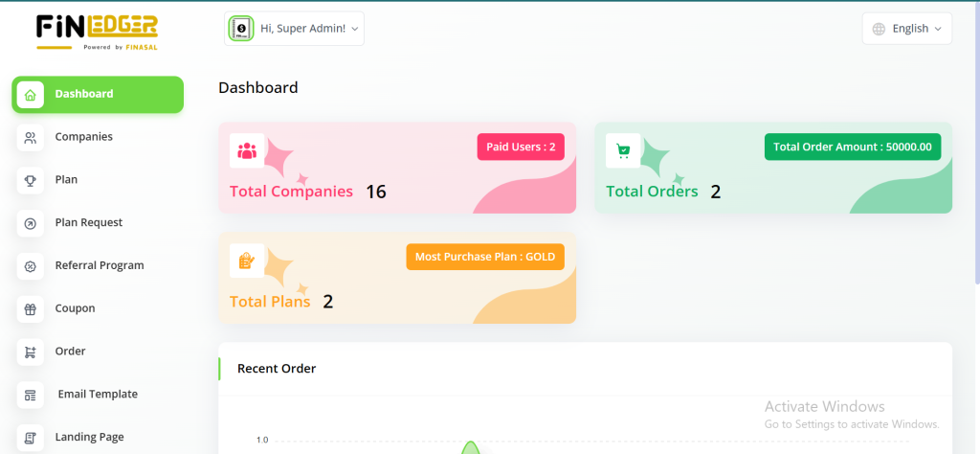
Task: Open the Companies menu item
Action: pyautogui.click(x=84, y=137)
